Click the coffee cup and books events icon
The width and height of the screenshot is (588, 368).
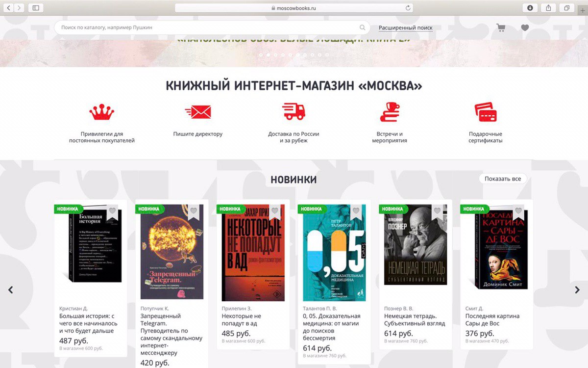(390, 112)
